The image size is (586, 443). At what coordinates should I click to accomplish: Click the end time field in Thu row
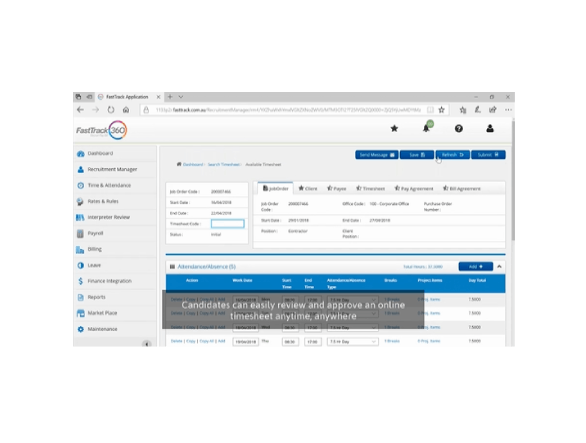click(x=313, y=342)
